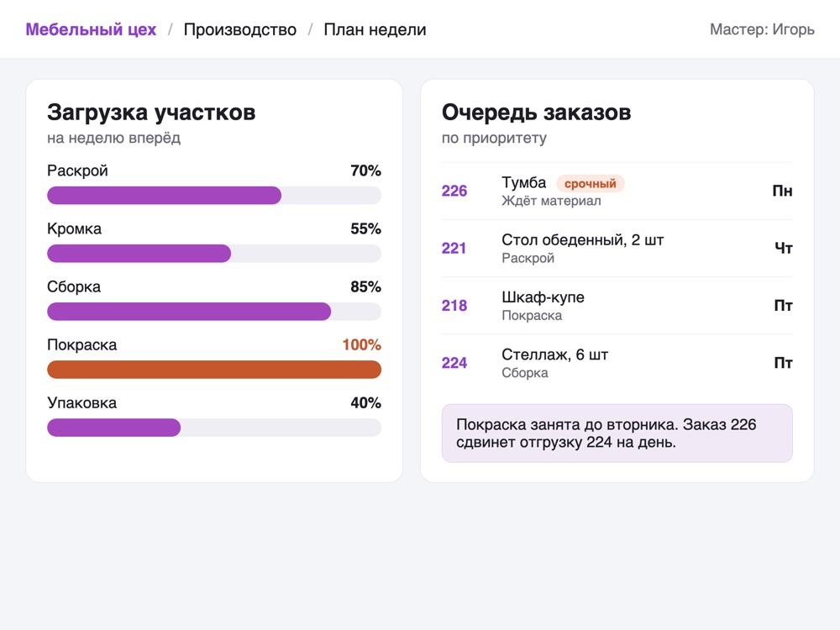This screenshot has height=630, width=840.
Task: Select the Шкаф-купе order title
Action: tap(543, 297)
